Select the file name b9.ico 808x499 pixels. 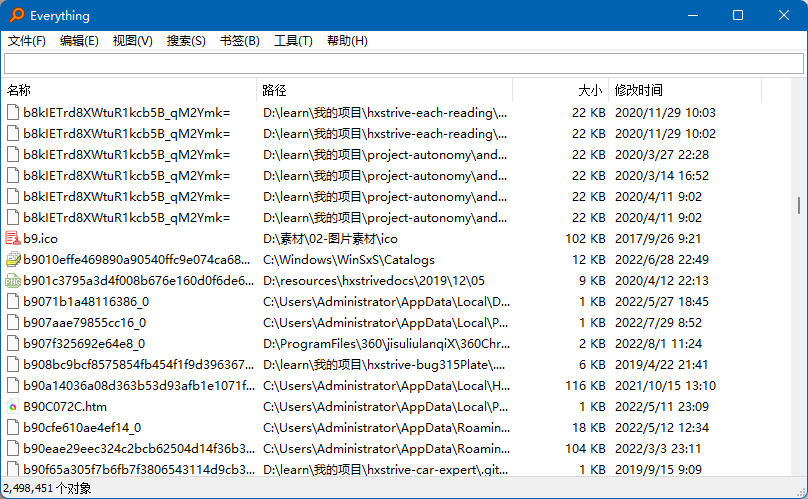pyautogui.click(x=41, y=239)
